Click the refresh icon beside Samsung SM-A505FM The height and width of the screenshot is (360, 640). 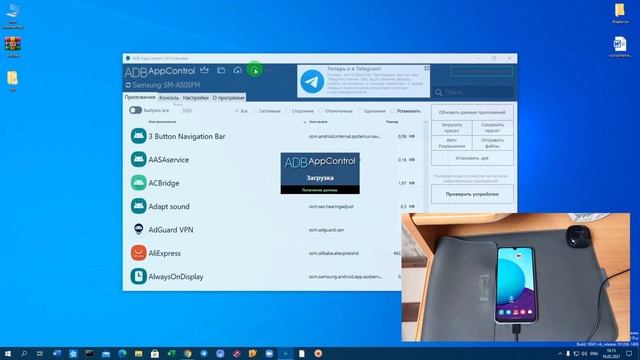[128, 85]
